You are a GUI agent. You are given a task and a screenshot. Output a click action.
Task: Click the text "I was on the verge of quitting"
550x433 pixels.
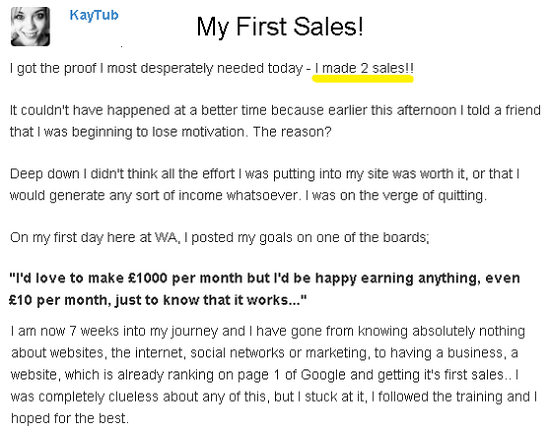click(396, 195)
